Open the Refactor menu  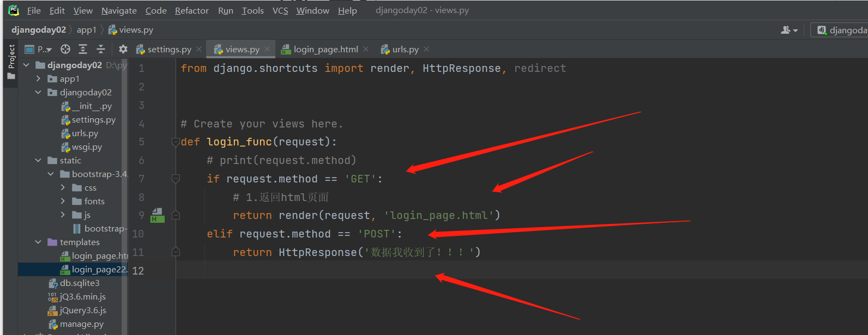coord(192,10)
